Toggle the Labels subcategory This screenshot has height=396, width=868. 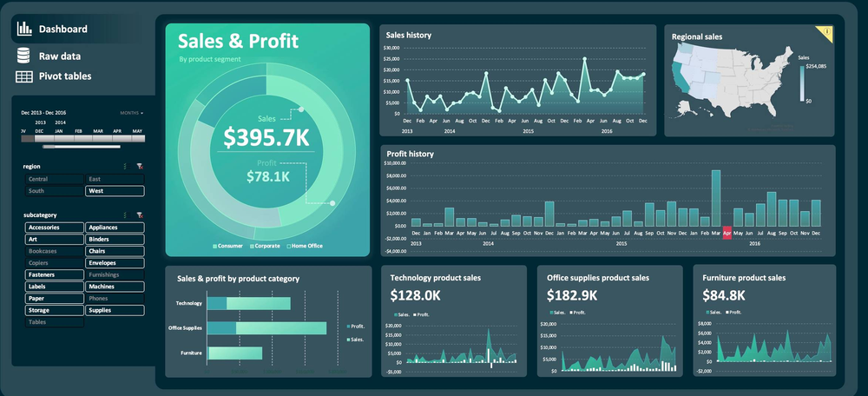(54, 287)
